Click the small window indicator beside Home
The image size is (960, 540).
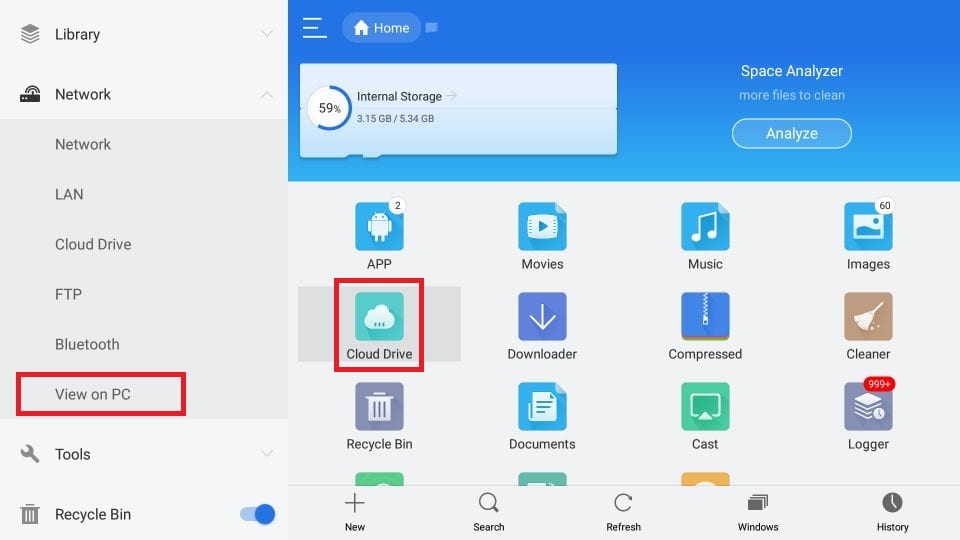[432, 28]
